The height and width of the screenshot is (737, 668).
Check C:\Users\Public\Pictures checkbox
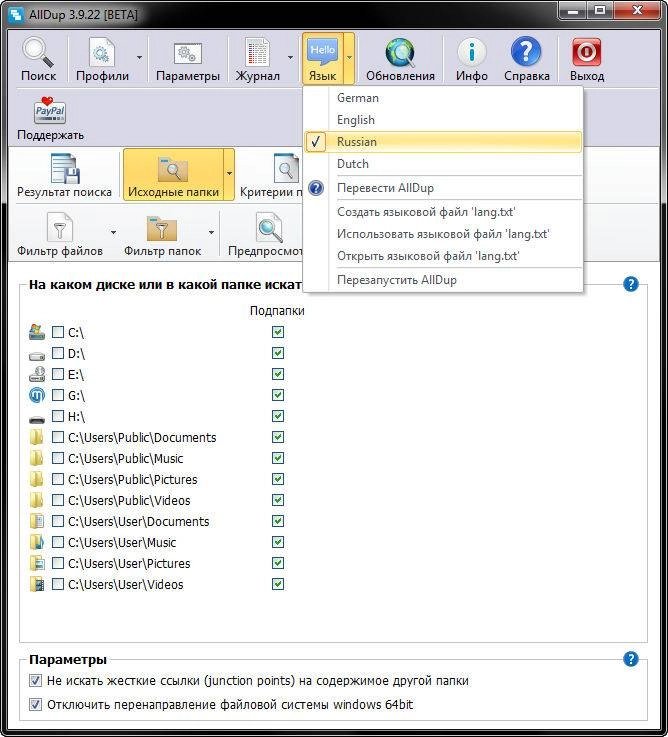click(x=58, y=479)
